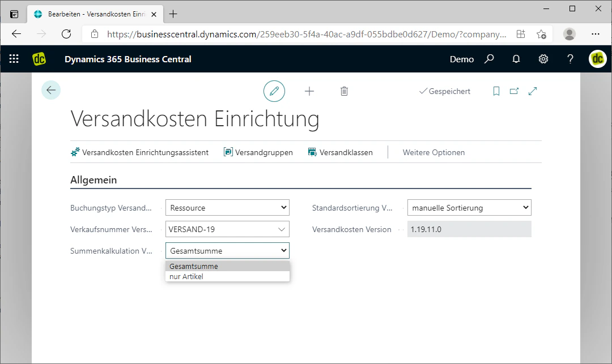
Task: Click the dc user avatar
Action: click(598, 59)
